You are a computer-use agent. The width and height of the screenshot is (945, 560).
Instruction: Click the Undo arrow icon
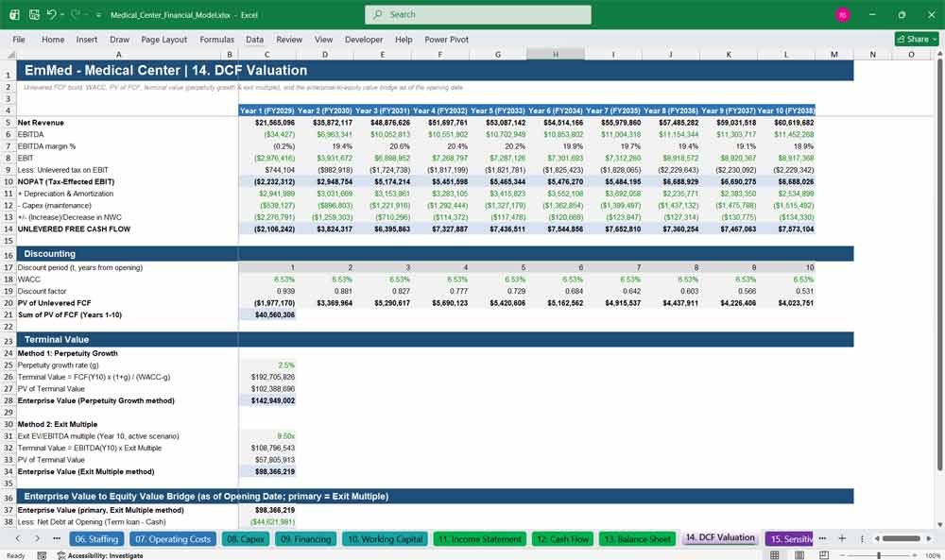(x=51, y=14)
